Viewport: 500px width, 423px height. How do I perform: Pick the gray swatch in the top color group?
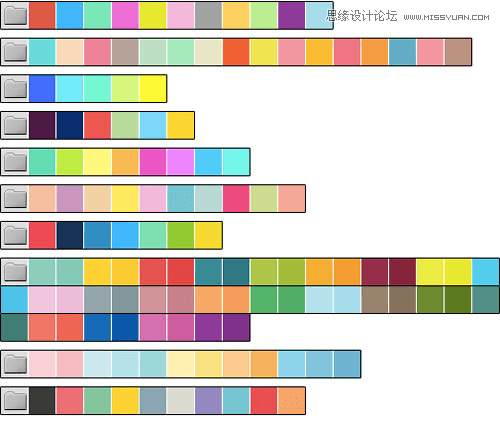[208, 16]
